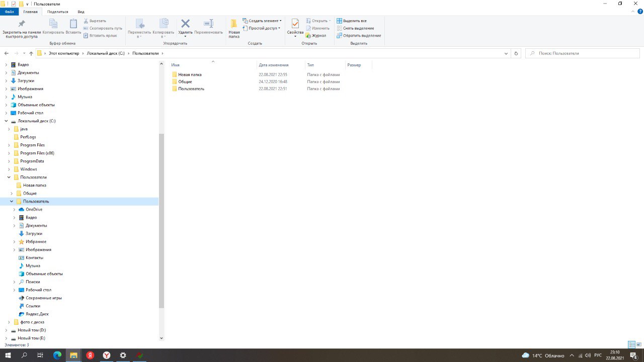This screenshot has width=644, height=362.
Task: Refresh the current folder view
Action: 516,53
